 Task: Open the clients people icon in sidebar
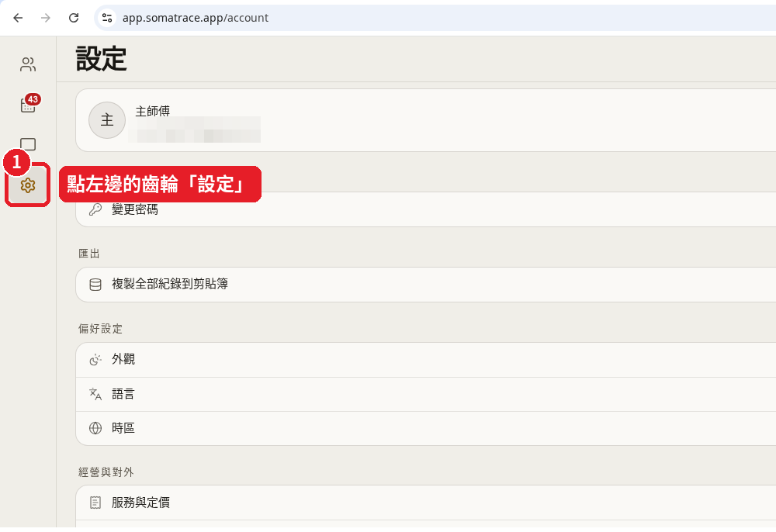coord(28,64)
